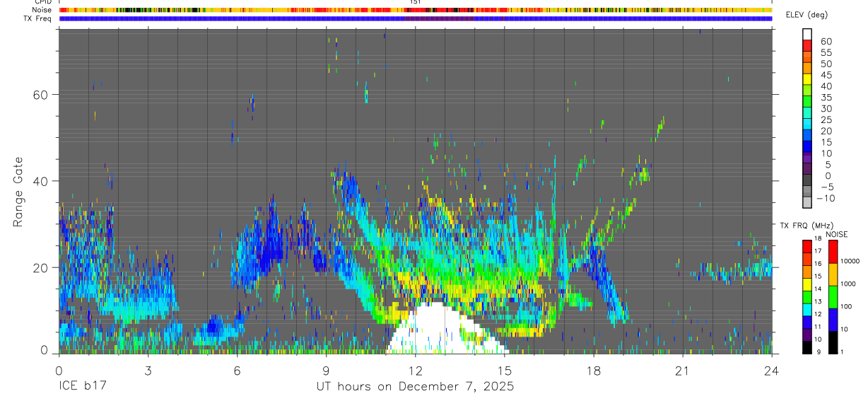Click the "45" label on the ELEV scale

(x=826, y=75)
